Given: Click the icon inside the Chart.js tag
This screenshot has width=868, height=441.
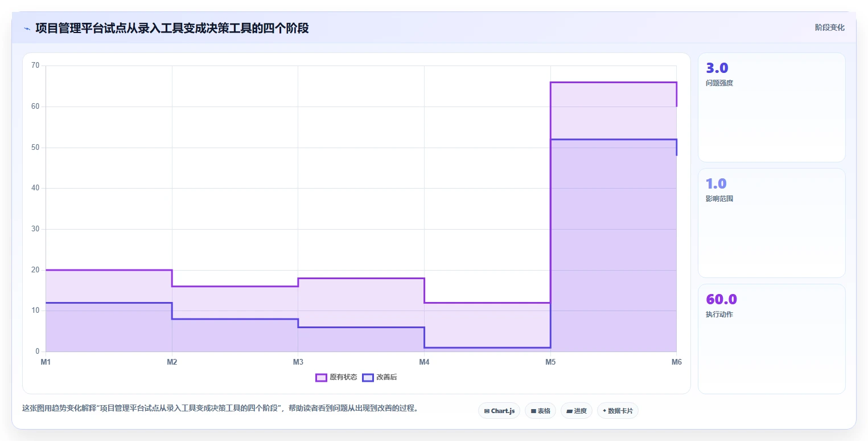Looking at the screenshot, I should pyautogui.click(x=487, y=411).
